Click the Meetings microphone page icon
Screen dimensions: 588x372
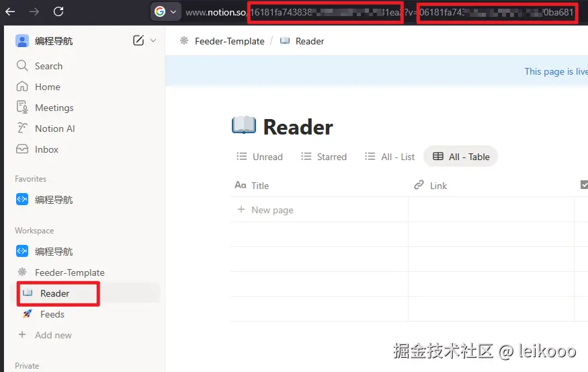click(x=22, y=108)
